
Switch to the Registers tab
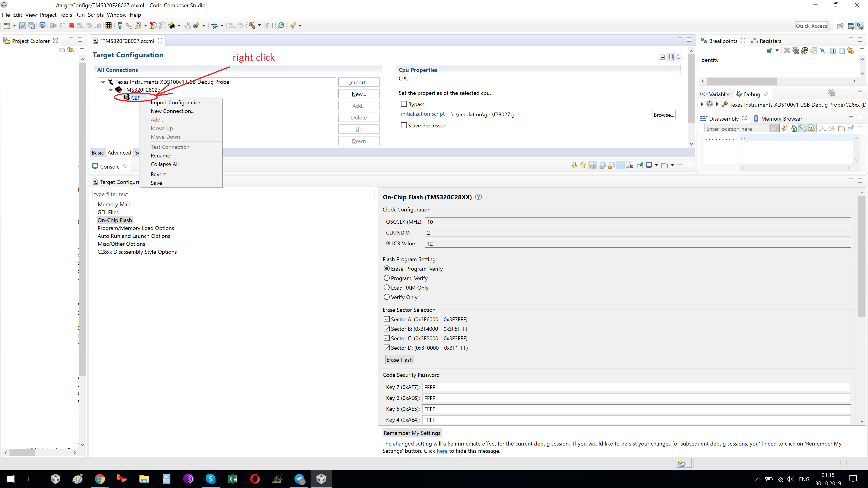coord(766,41)
